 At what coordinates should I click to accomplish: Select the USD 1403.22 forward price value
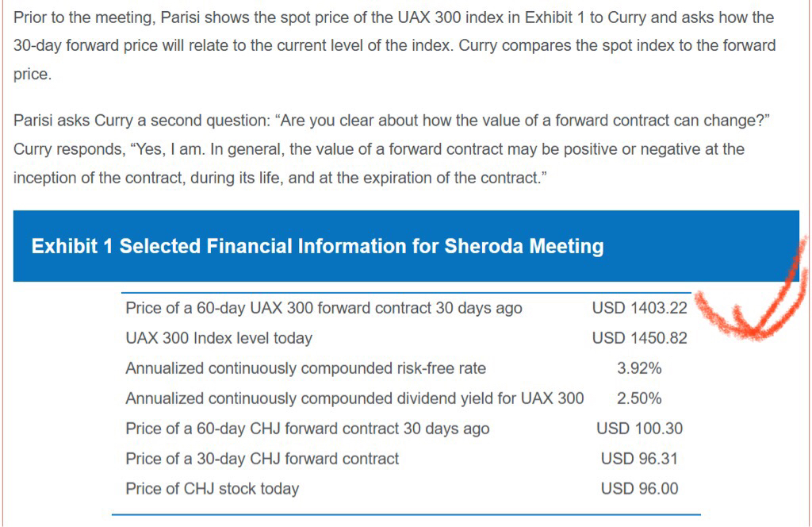click(x=639, y=308)
